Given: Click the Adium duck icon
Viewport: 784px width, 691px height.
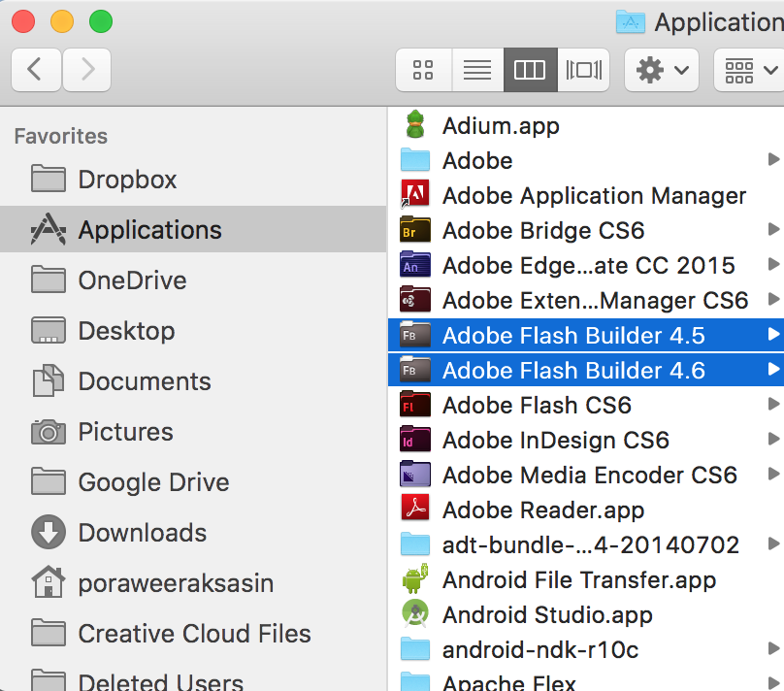Looking at the screenshot, I should coord(415,124).
